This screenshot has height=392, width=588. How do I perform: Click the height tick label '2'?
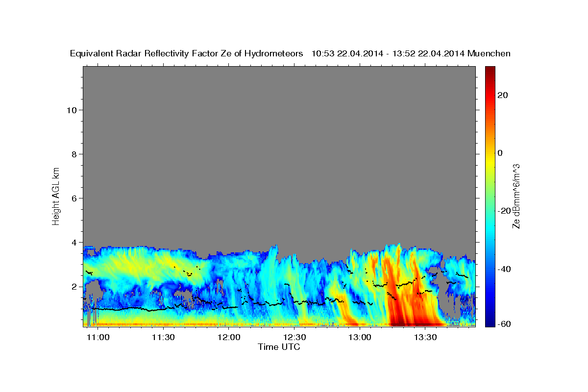[x=74, y=286]
